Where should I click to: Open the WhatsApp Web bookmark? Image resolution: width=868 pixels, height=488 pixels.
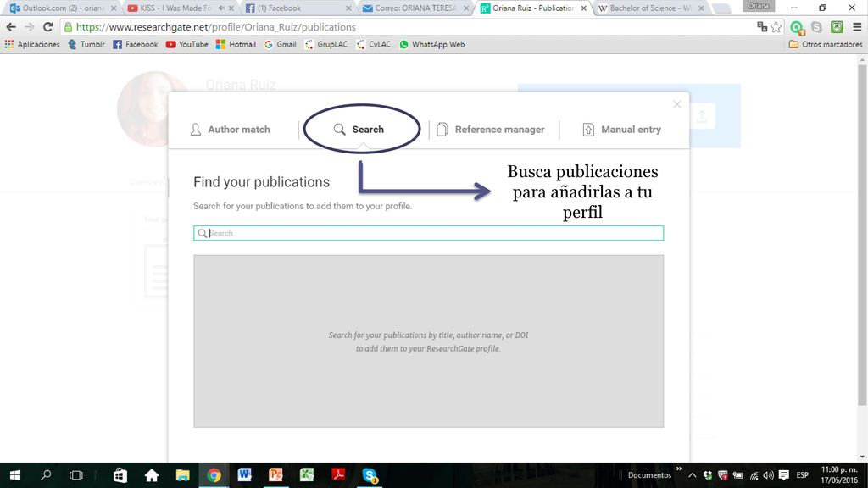pos(431,44)
